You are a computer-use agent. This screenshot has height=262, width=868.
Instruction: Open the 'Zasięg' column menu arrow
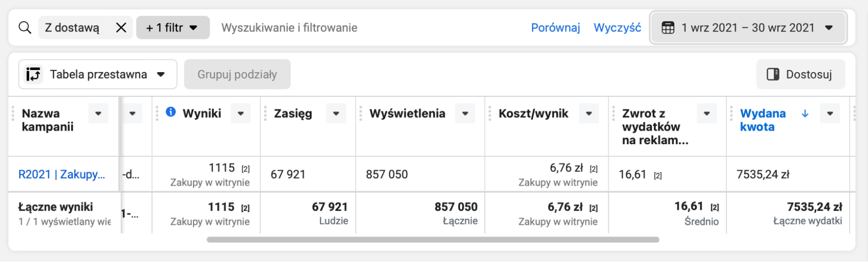pyautogui.click(x=336, y=114)
